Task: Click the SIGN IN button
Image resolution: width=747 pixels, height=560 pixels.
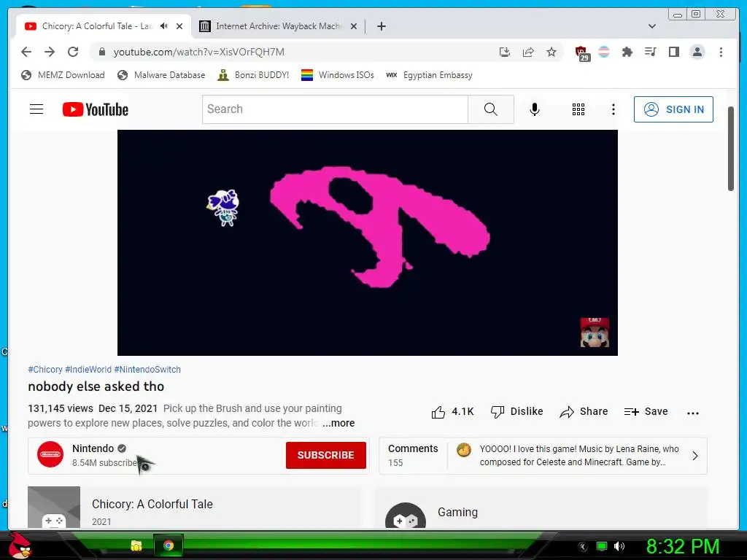Action: [673, 109]
